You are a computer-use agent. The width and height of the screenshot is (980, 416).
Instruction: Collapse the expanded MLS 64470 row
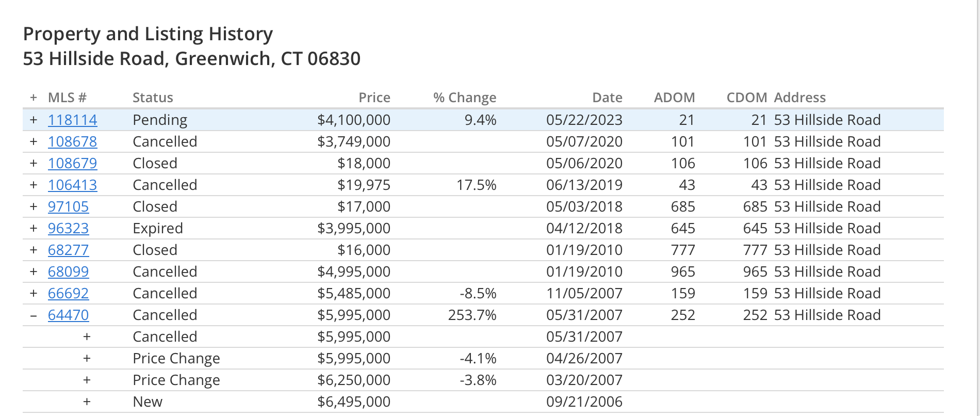(34, 315)
